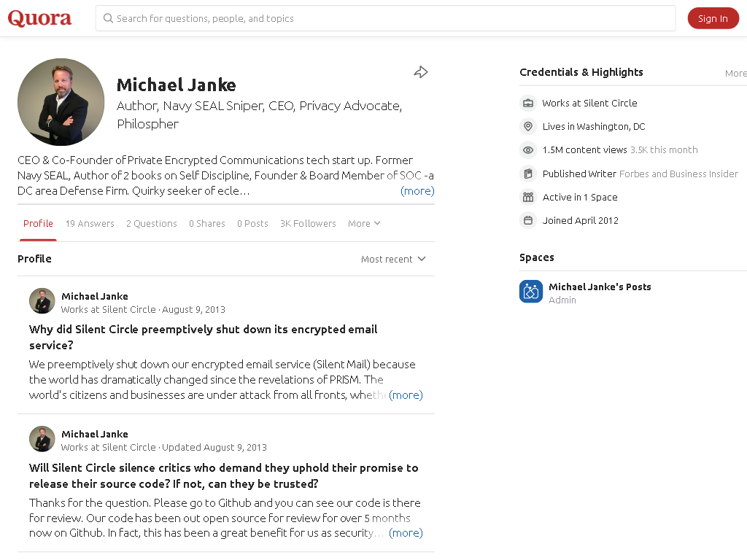Viewport: 747px width, 560px height.
Task: Click the share arrow icon beside the profile name
Action: [x=421, y=72]
